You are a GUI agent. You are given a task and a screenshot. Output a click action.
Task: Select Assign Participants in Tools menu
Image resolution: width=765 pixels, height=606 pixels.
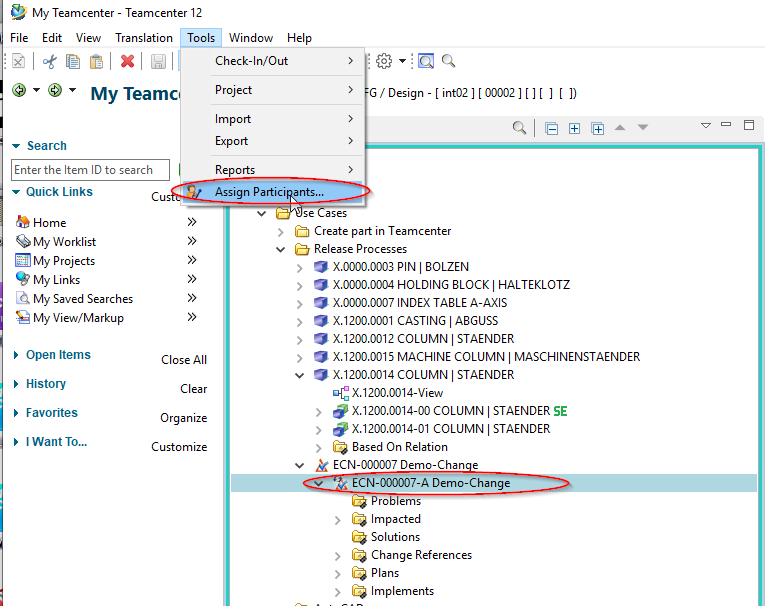click(268, 191)
